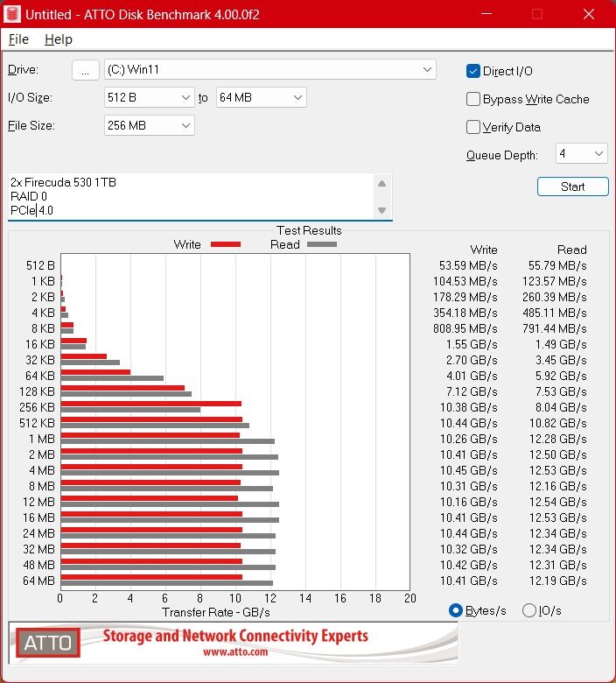Click the 12.19 GB/s read value

[x=557, y=581]
